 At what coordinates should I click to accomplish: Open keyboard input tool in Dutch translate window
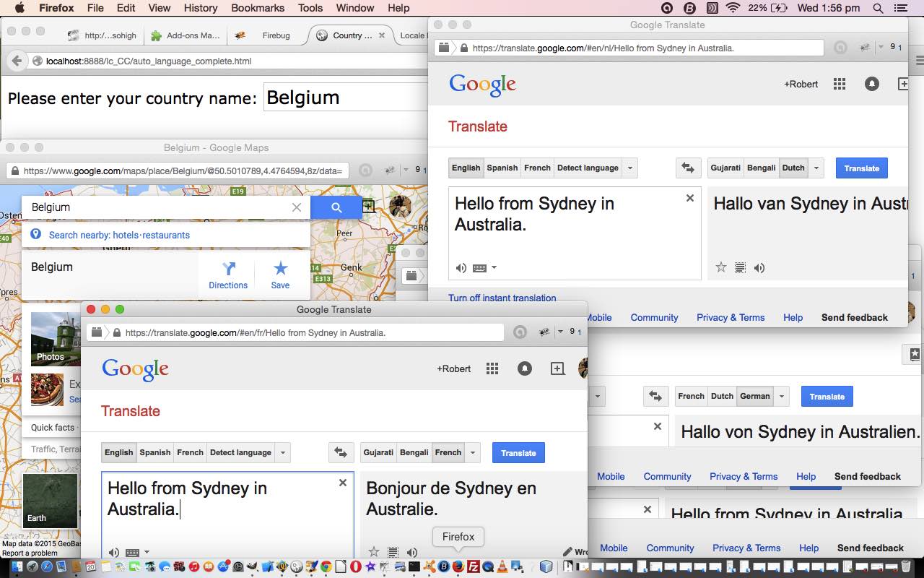pyautogui.click(x=480, y=268)
